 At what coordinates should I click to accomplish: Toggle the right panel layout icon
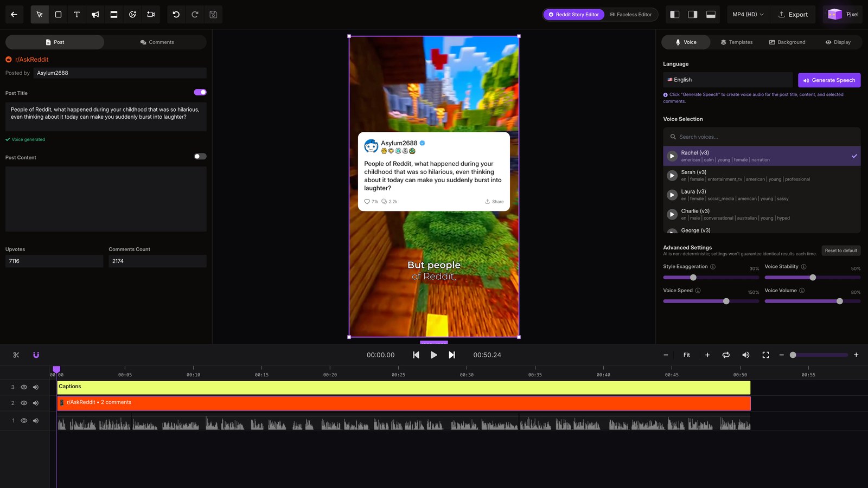693,15
